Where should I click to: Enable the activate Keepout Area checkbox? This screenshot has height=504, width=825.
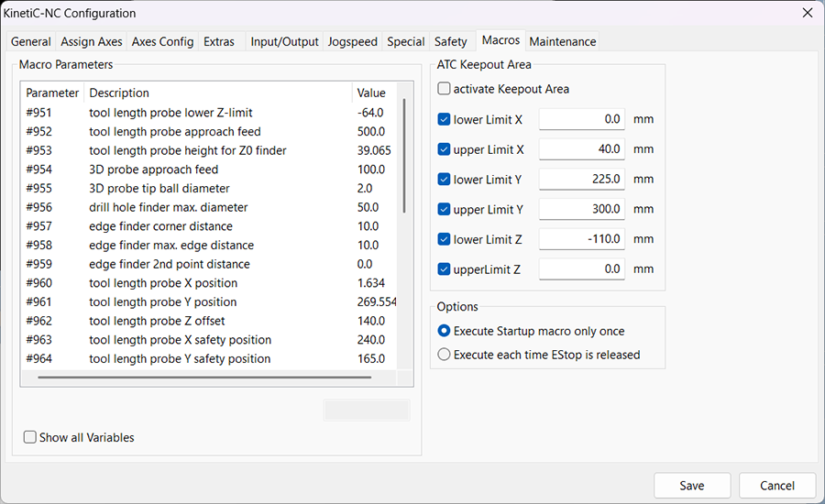pos(444,88)
